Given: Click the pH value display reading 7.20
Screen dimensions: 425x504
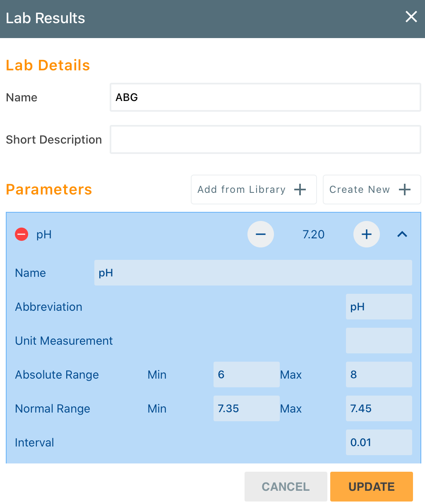Looking at the screenshot, I should (x=313, y=234).
